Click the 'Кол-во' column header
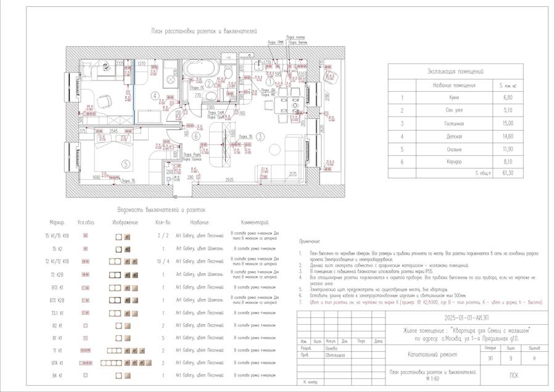The height and width of the screenshot is (392, 555). 163,223
